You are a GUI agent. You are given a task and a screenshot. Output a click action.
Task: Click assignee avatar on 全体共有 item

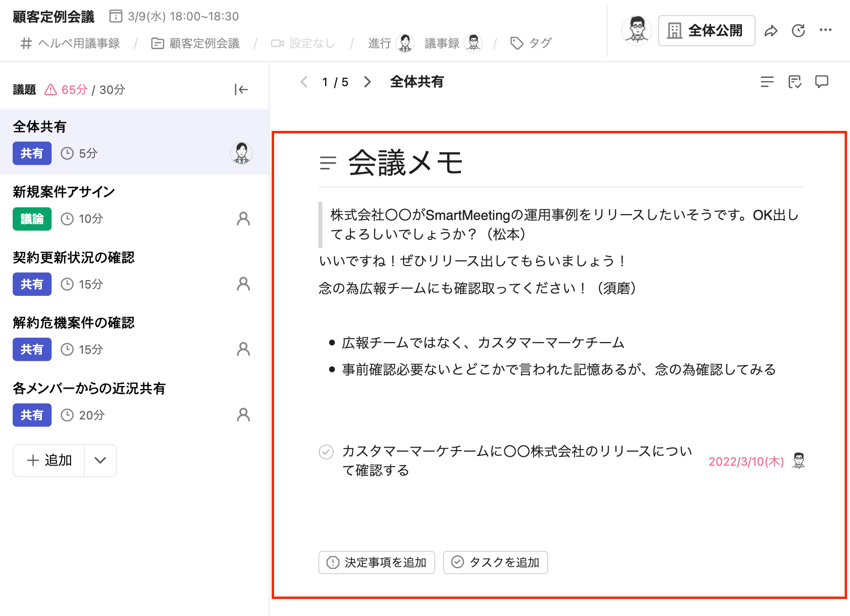[x=241, y=153]
